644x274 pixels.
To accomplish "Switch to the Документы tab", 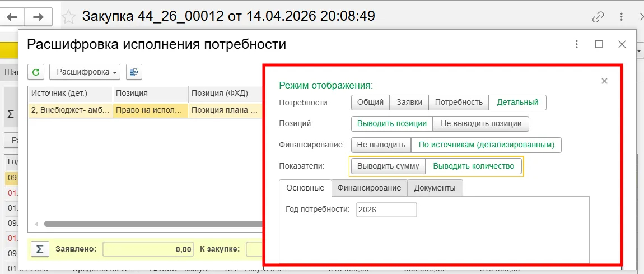I will pos(435,188).
